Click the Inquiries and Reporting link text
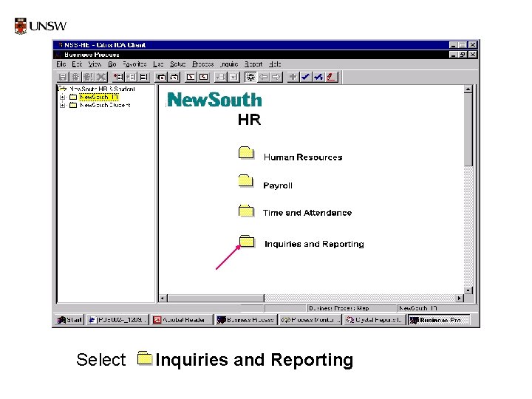The image size is (532, 399). (x=314, y=244)
